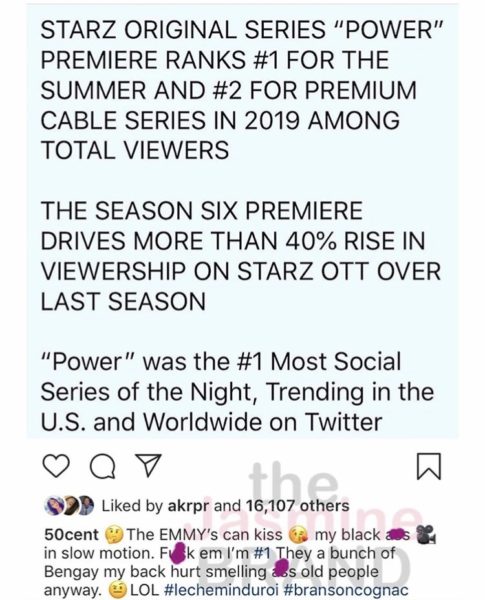The image size is (485, 600).
Task: Click the Most Social Series paragraph
Action: (x=237, y=391)
